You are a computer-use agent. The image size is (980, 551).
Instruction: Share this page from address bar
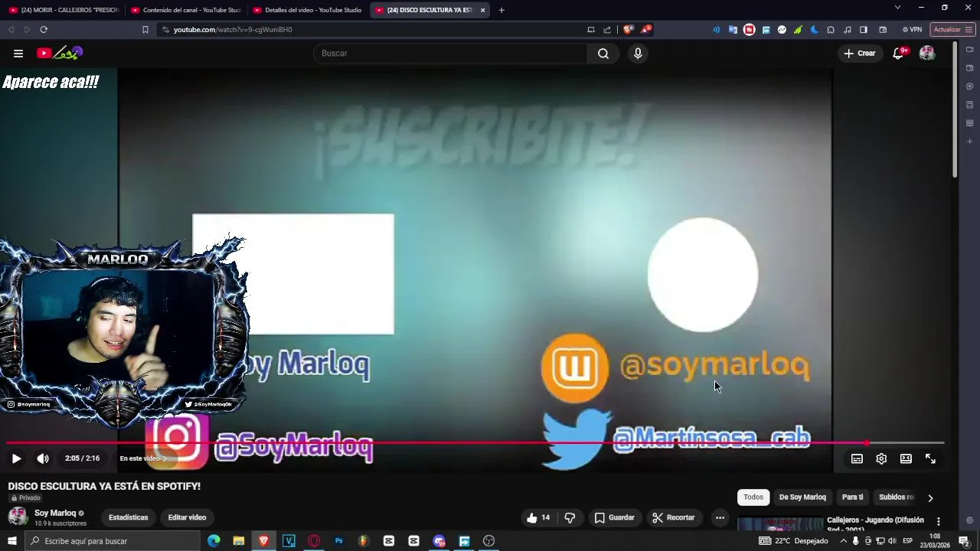607,30
